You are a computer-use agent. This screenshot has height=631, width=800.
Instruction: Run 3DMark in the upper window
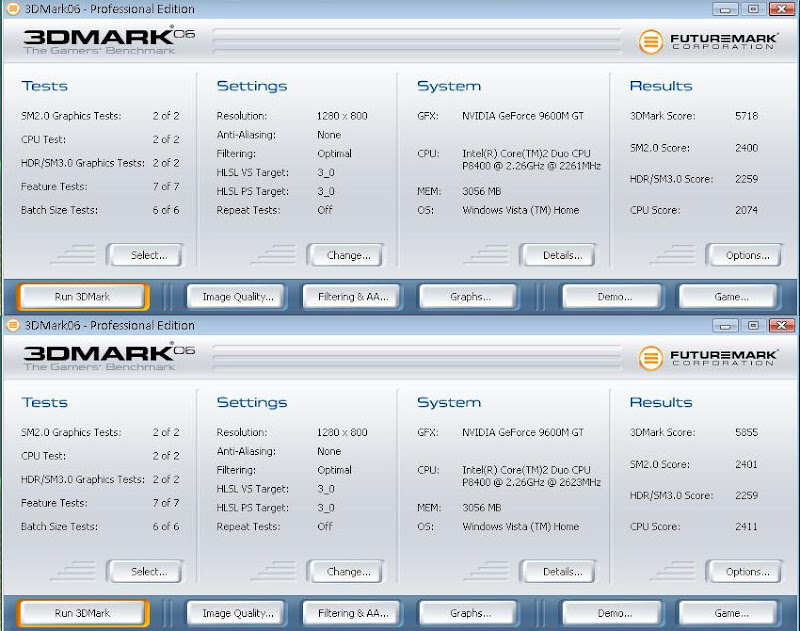click(83, 297)
